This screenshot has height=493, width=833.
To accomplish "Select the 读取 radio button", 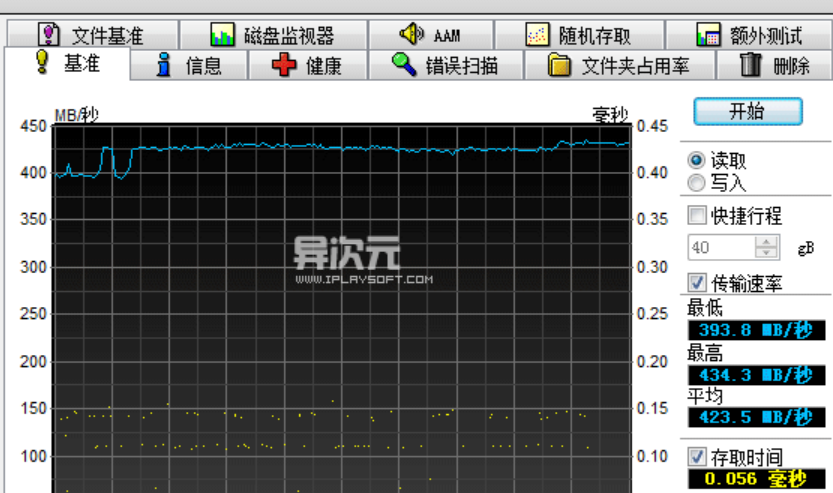I will (x=697, y=160).
